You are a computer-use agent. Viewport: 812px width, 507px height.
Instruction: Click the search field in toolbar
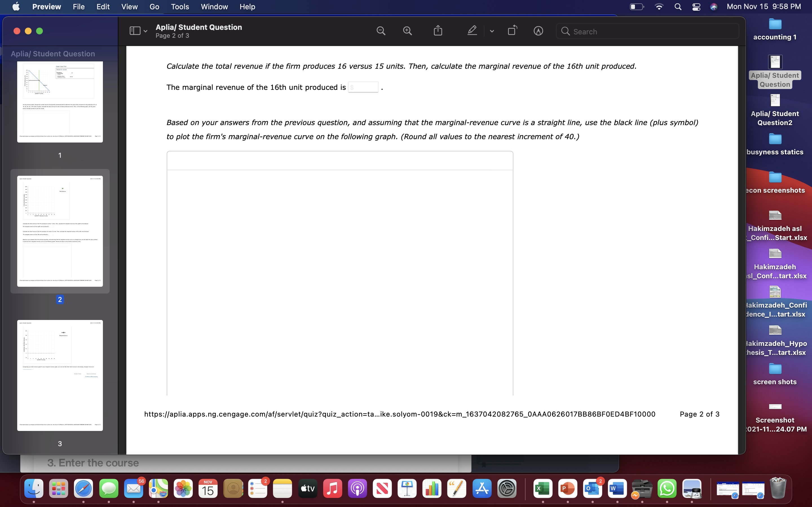coord(648,32)
